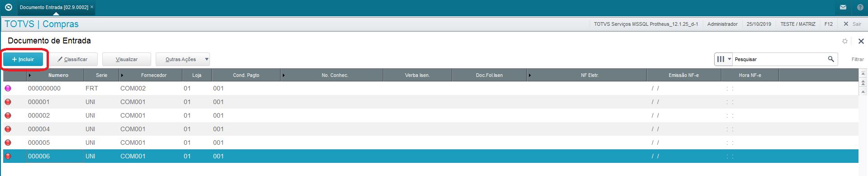868x176 pixels.
Task: Click the TOTVS logo icon at top-left
Action: click(8, 7)
